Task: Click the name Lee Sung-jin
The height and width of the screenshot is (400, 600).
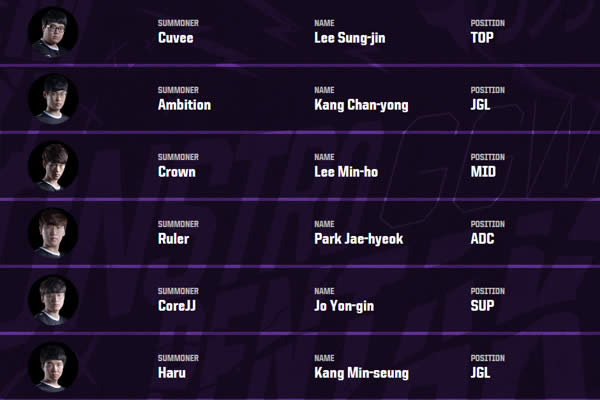Action: [349, 38]
